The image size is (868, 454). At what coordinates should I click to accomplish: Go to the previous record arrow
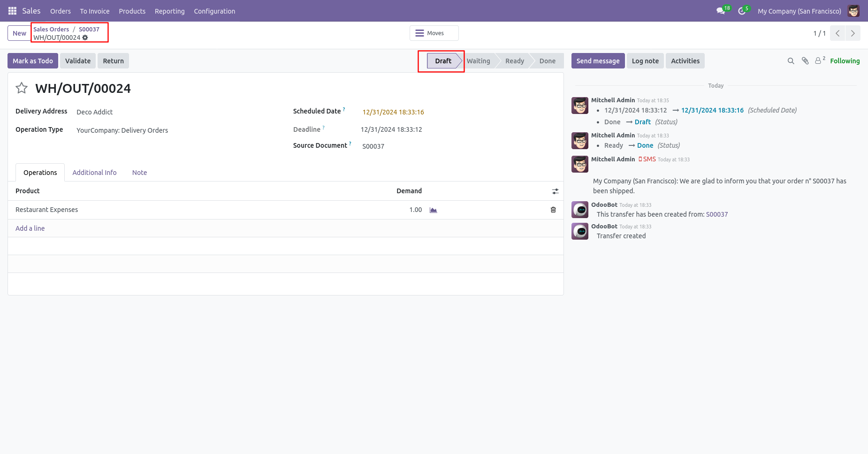pyautogui.click(x=838, y=33)
